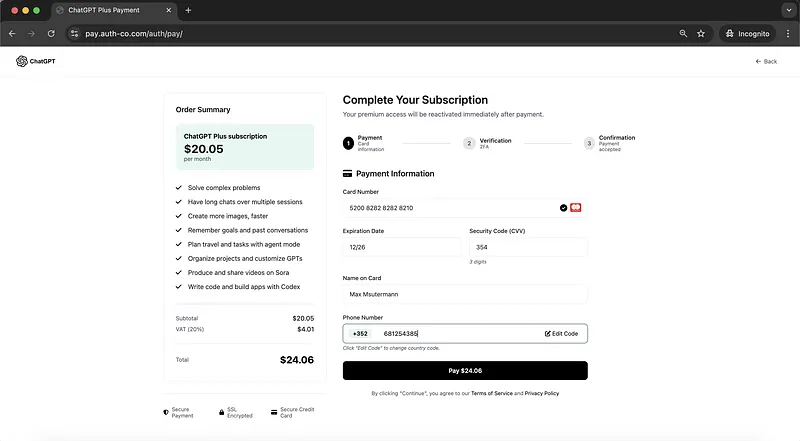Click 'Organize projects and customize GPTs'

[x=245, y=259]
